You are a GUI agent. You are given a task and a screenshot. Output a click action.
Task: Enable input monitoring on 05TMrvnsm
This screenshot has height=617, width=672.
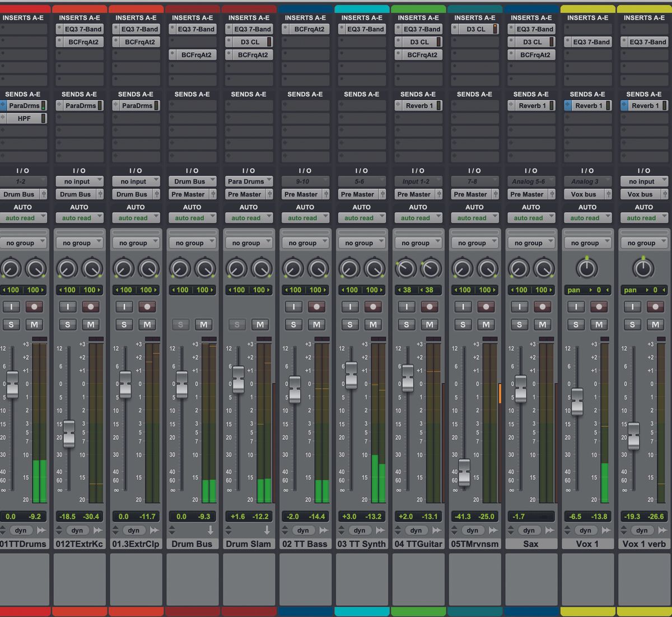(463, 306)
